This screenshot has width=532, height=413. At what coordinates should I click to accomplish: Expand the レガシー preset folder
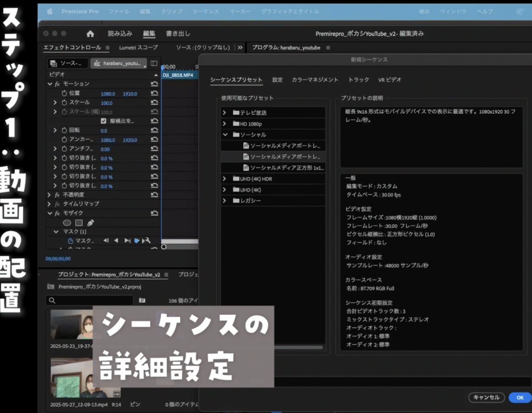point(224,201)
